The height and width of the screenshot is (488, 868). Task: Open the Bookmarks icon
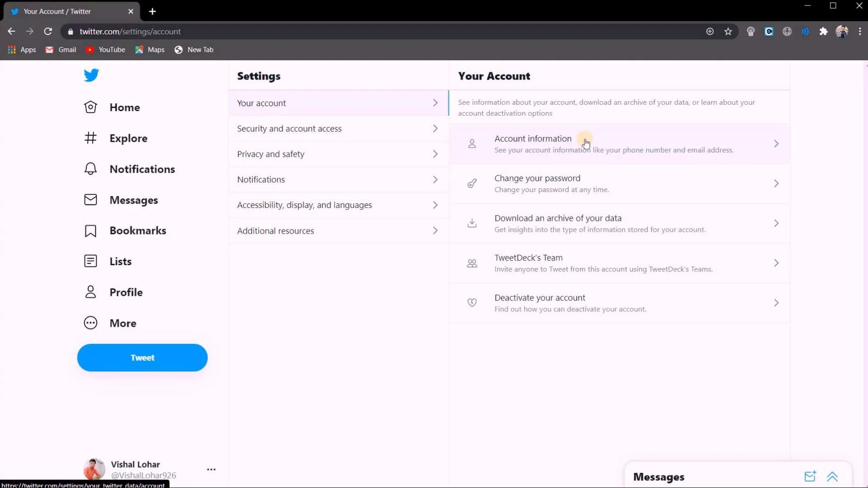click(90, 230)
